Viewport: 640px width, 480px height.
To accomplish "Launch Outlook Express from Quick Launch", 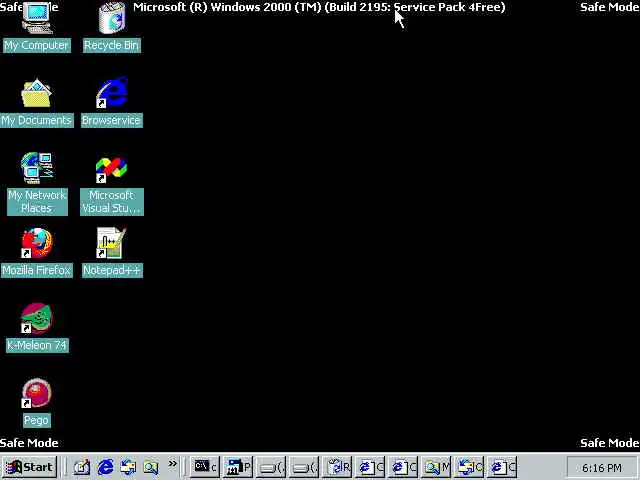I will coord(128,467).
